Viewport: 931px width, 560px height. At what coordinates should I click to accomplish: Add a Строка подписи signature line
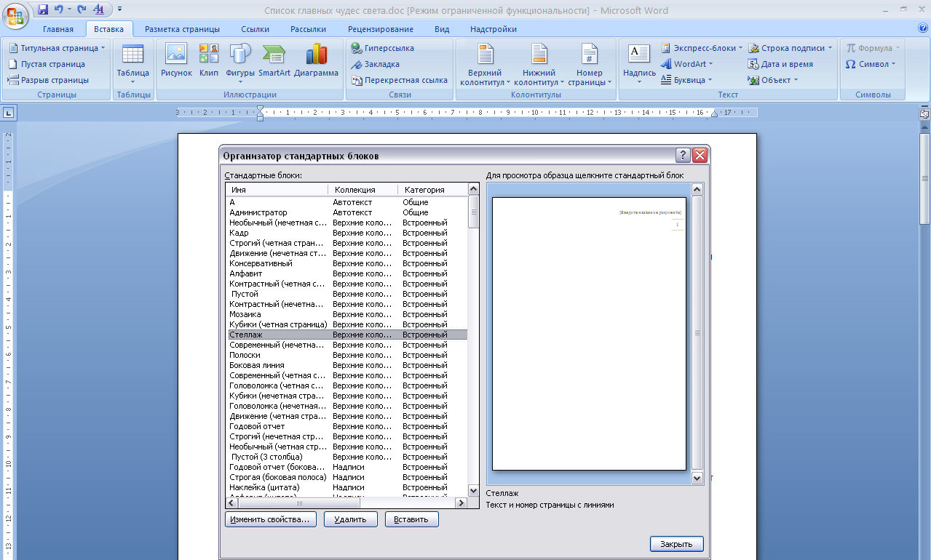[791, 48]
